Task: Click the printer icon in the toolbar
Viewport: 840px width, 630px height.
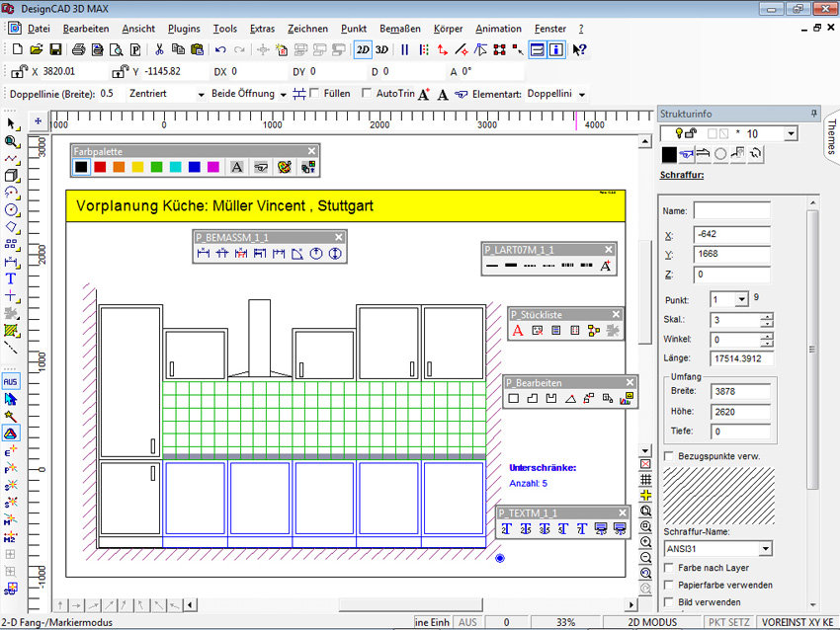Action: click(x=79, y=48)
